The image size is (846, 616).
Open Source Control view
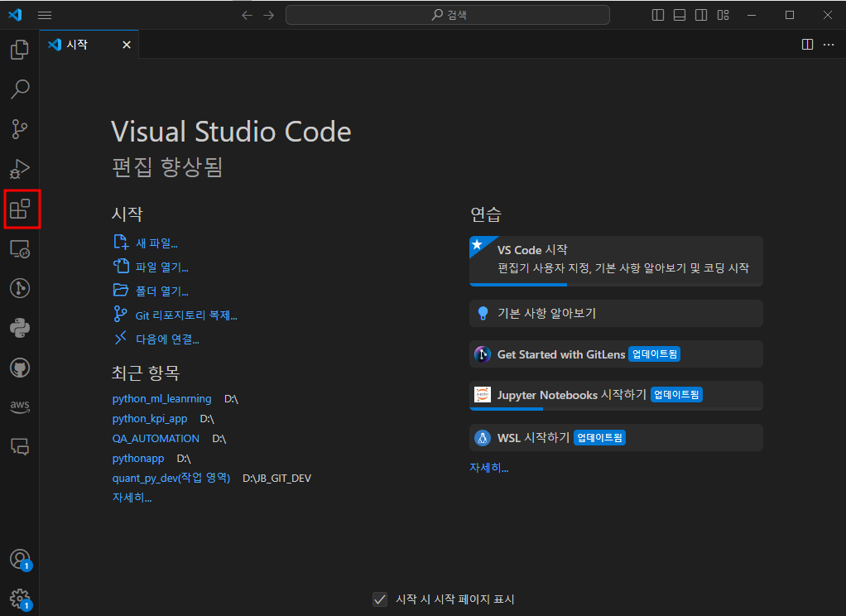click(19, 129)
